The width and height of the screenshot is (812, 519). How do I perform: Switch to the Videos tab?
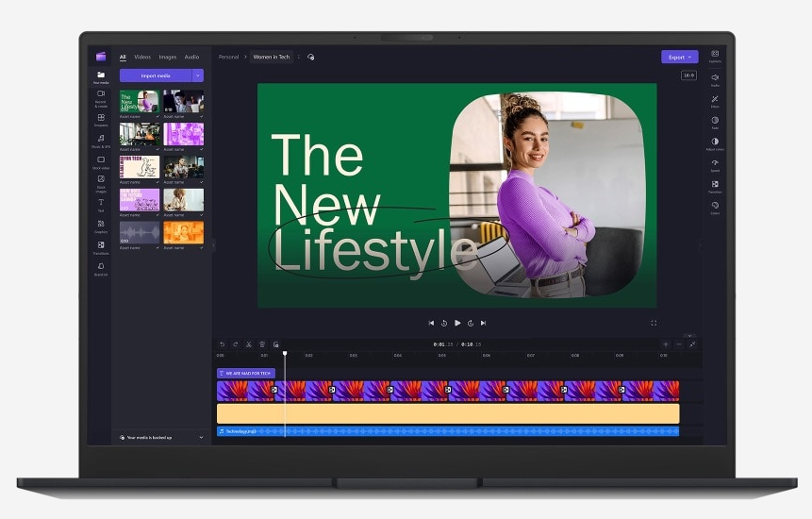[x=142, y=57]
